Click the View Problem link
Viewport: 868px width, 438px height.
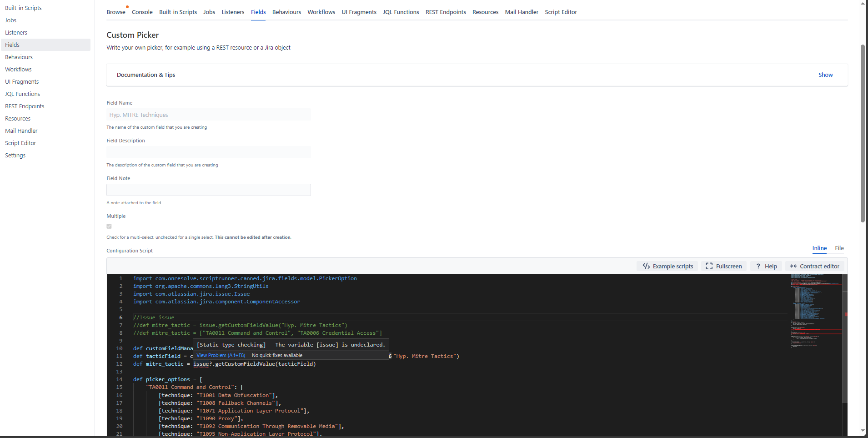click(x=221, y=355)
